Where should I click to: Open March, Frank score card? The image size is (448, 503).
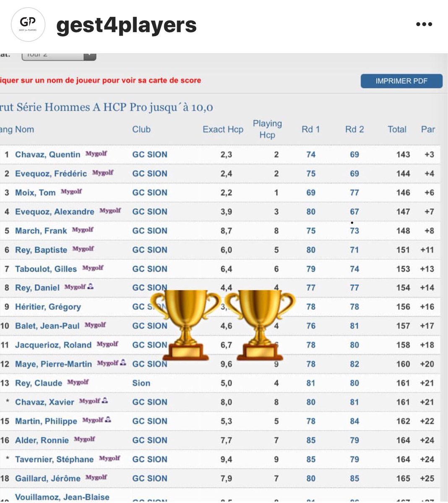pyautogui.click(x=41, y=231)
